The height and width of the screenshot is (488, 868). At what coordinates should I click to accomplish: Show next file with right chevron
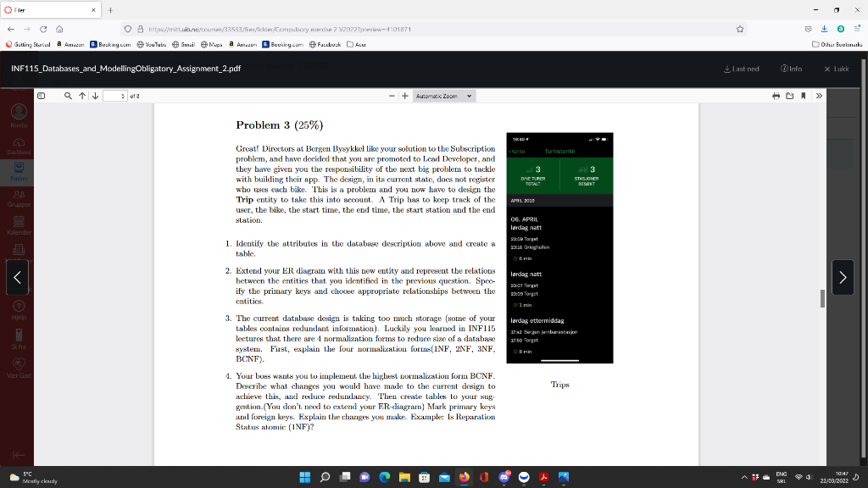point(843,277)
